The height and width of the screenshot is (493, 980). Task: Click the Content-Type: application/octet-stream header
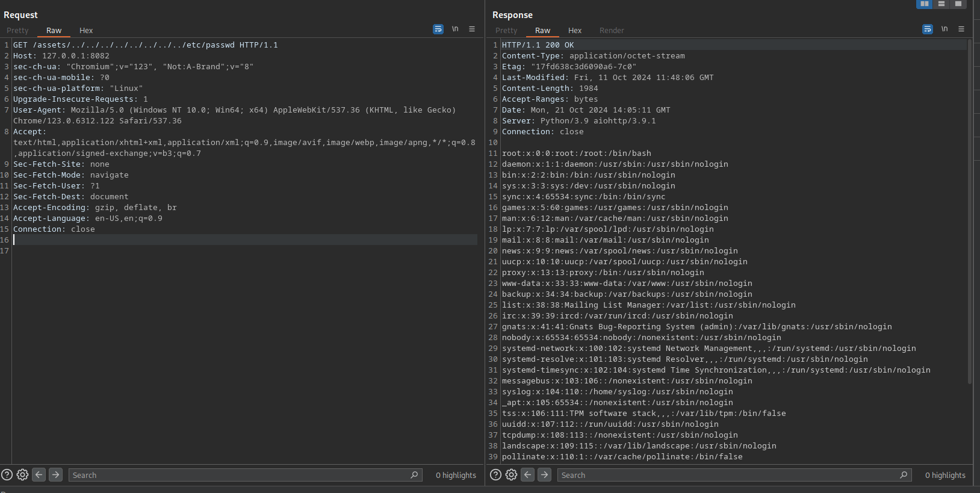point(594,56)
